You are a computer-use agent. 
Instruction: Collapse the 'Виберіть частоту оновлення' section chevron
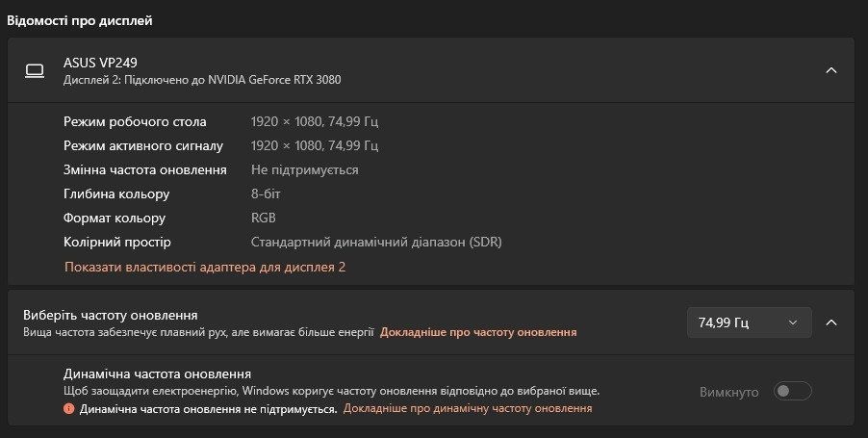click(x=831, y=322)
